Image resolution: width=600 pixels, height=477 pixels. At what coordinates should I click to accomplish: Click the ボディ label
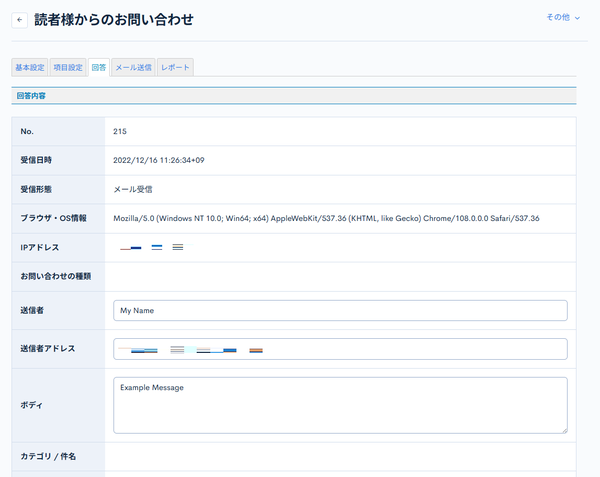click(x=31, y=405)
